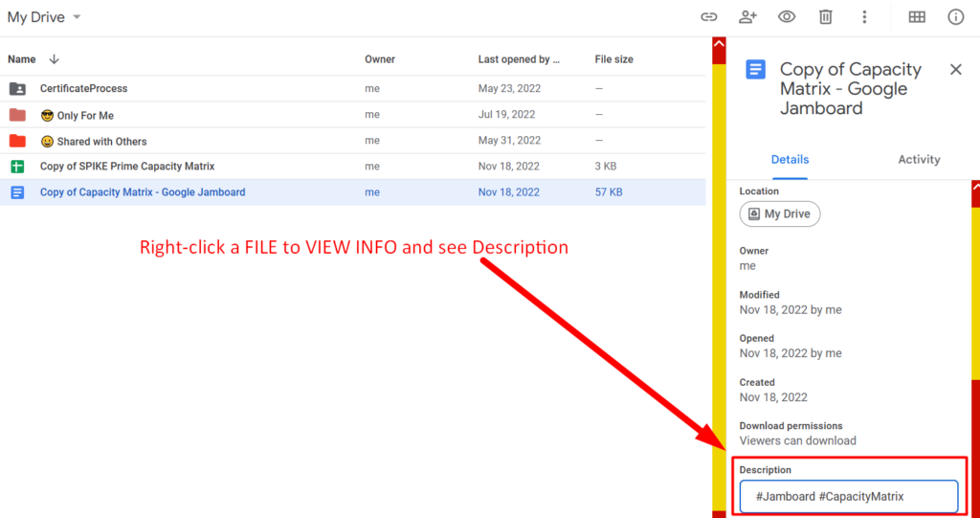Click the Last opened by column header
Screen dimensions: 980x518
point(519,59)
